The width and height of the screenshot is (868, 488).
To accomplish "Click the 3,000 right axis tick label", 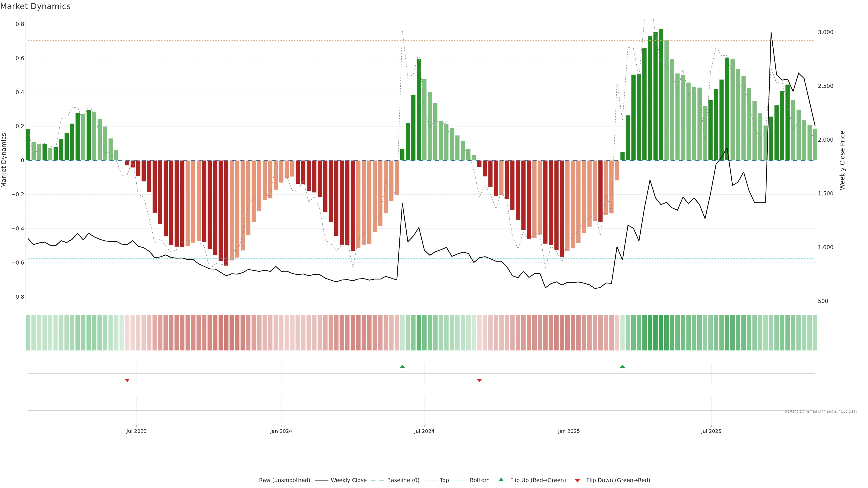I will click(x=825, y=32).
